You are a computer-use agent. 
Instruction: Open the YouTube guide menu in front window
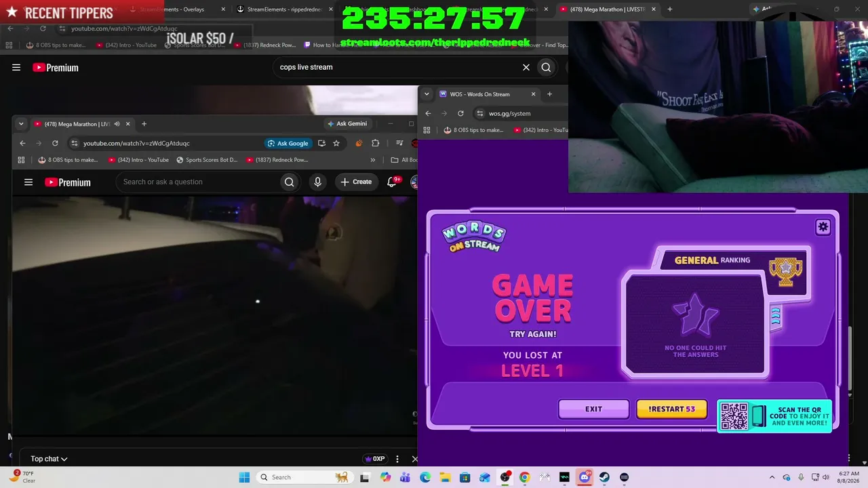pyautogui.click(x=28, y=182)
